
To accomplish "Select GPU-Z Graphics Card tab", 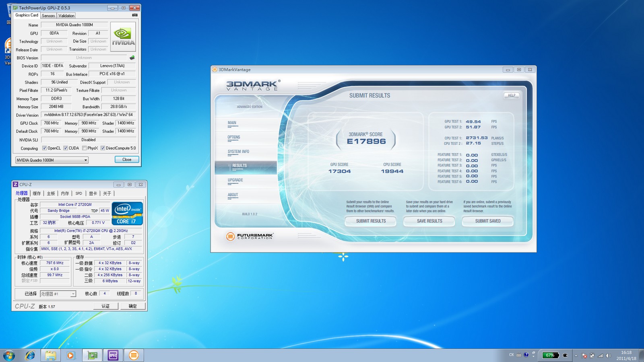I will coord(27,15).
